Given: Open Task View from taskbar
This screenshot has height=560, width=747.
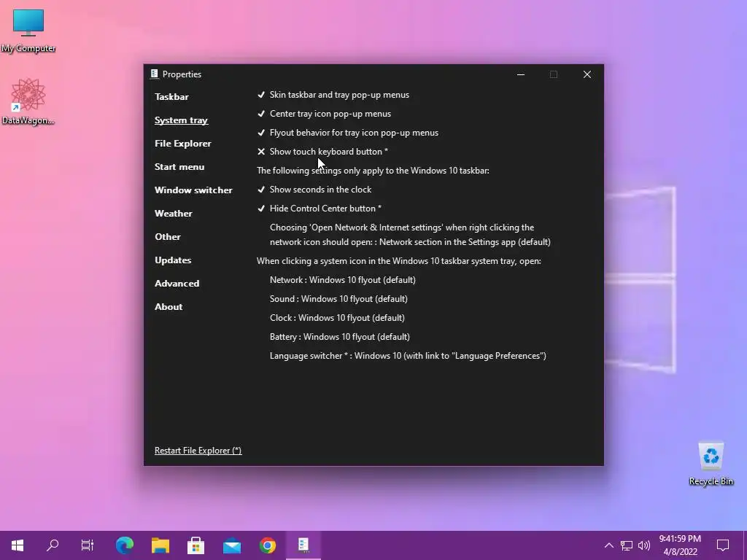Looking at the screenshot, I should pos(88,545).
